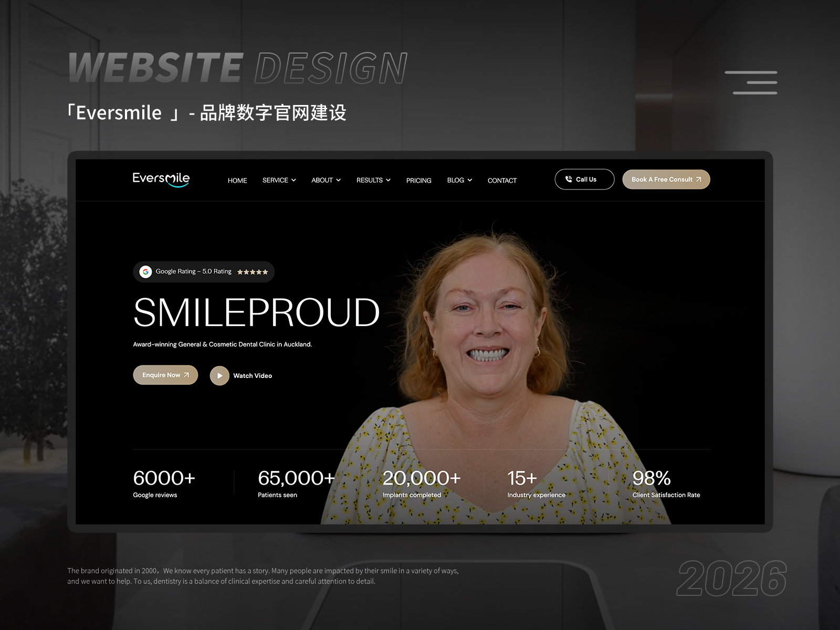This screenshot has width=840, height=630.
Task: Click the Watch Video link
Action: [x=253, y=375]
